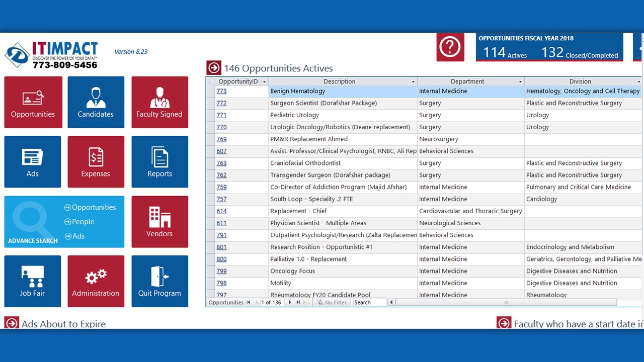Open the Division column filter dropdown
The image size is (644, 362).
(638, 82)
